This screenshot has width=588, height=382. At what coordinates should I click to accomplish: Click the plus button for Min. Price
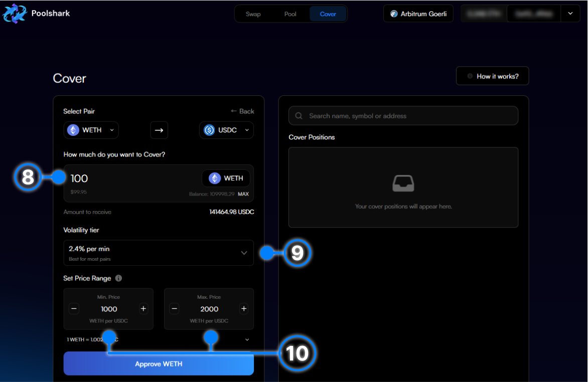[x=143, y=309]
